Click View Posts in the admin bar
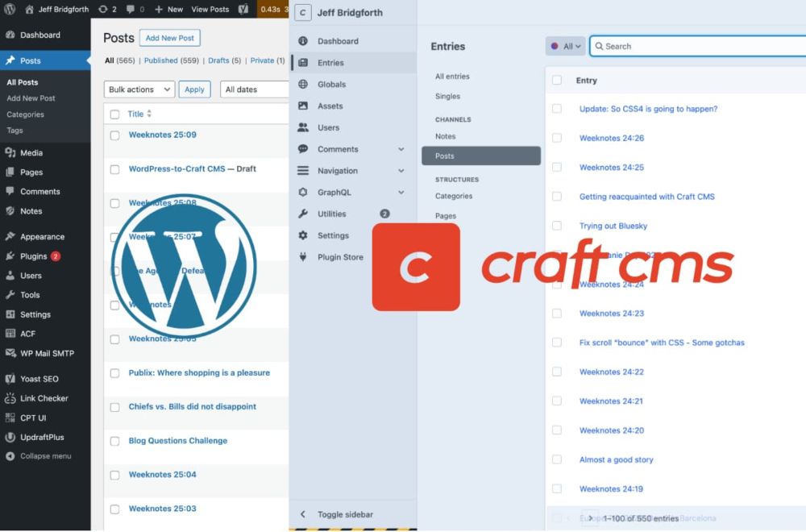Screen dimensions: 806x532 [210, 9]
